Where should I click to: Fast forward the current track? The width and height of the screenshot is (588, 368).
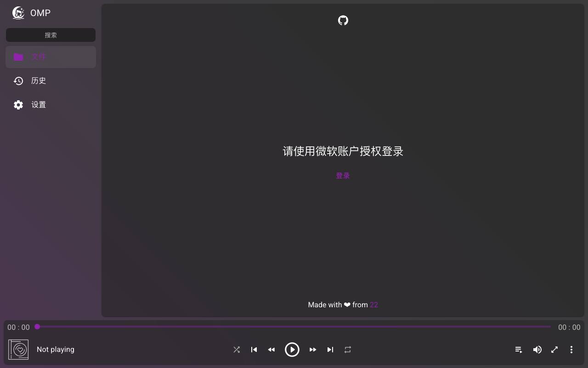click(313, 350)
